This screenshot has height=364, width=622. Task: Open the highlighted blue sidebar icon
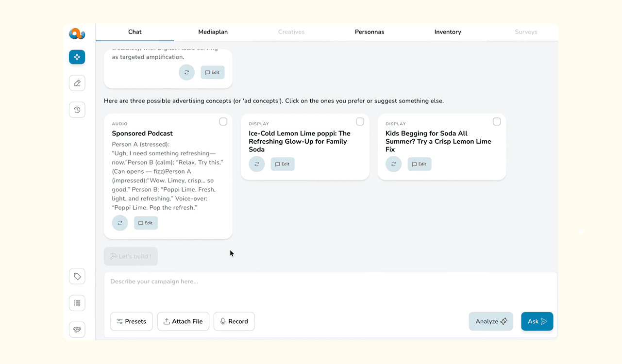click(x=77, y=57)
